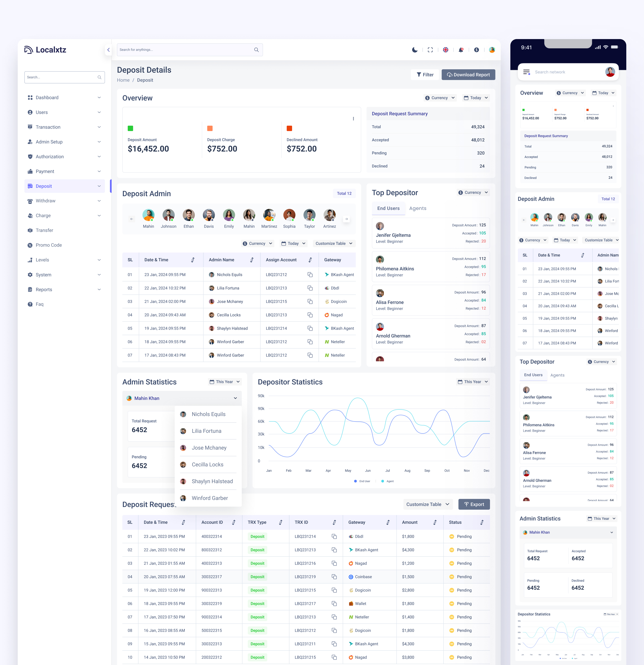Open notifications bell icon
This screenshot has width=644, height=665.
pyautogui.click(x=461, y=50)
